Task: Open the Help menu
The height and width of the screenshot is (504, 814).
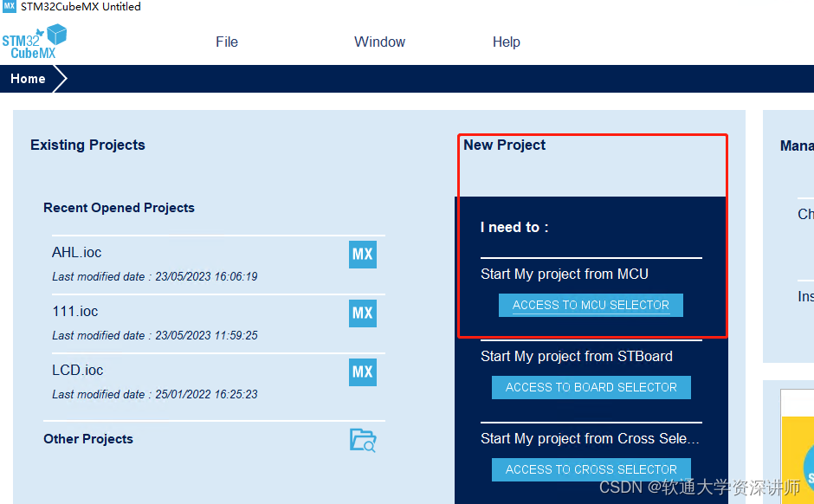Action: [507, 42]
